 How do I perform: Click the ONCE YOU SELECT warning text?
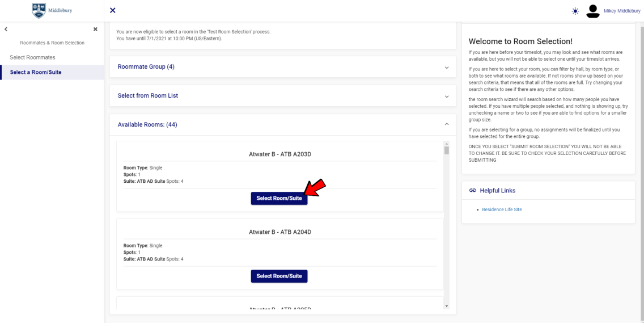tap(548, 153)
